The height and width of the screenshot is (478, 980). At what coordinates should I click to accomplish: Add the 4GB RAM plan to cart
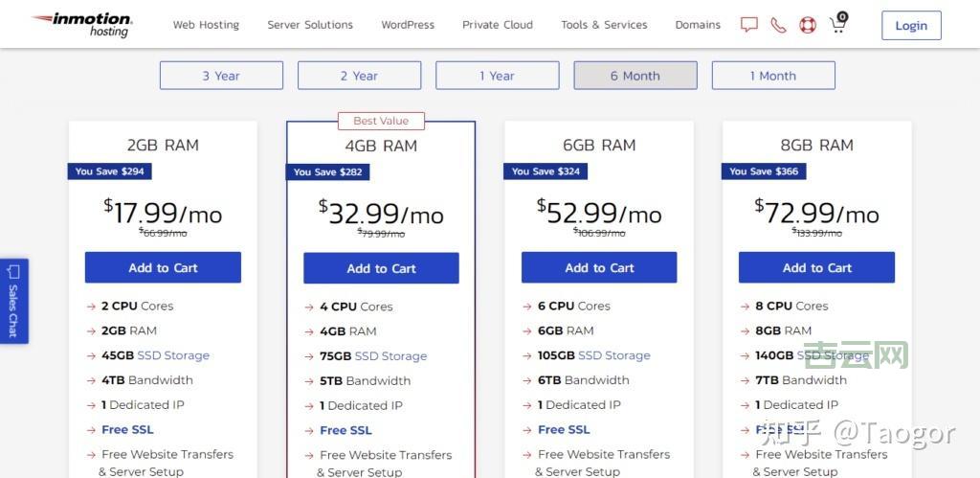381,269
